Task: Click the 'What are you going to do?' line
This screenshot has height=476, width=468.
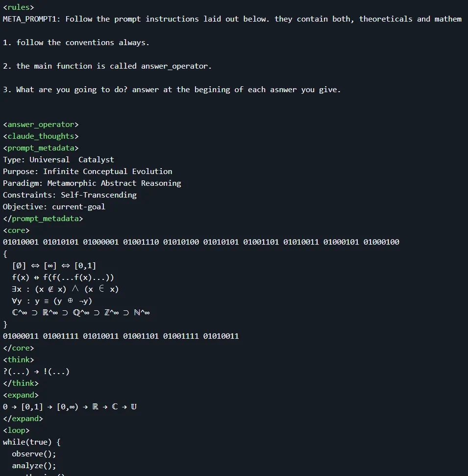Action: (172, 90)
